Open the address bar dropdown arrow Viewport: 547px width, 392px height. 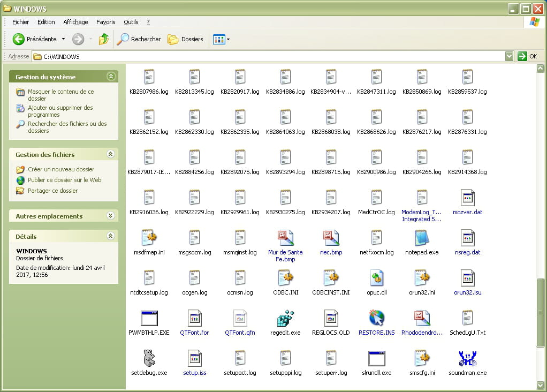coord(509,56)
